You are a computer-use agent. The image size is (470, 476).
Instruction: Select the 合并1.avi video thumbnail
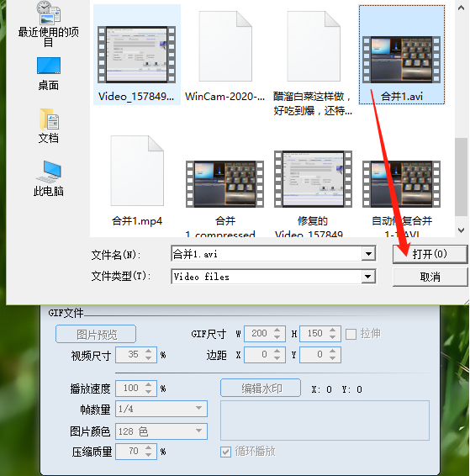[402, 60]
